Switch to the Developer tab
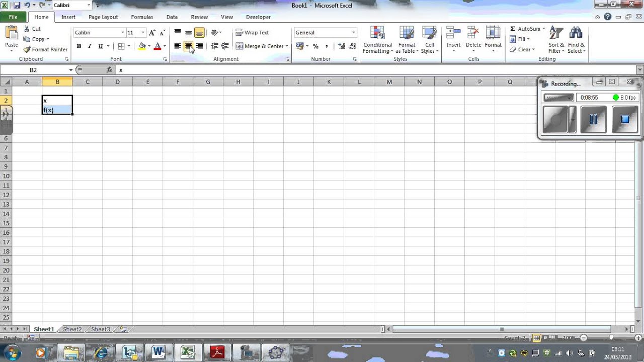The width and height of the screenshot is (644, 362). click(258, 17)
